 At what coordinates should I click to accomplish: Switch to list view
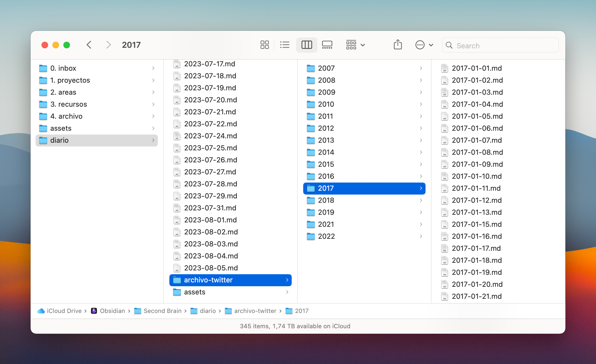coord(285,45)
